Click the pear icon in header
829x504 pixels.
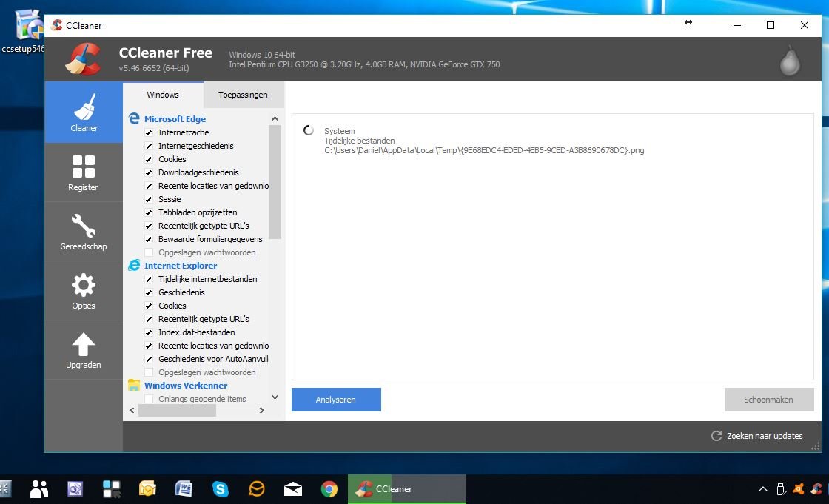pos(790,60)
